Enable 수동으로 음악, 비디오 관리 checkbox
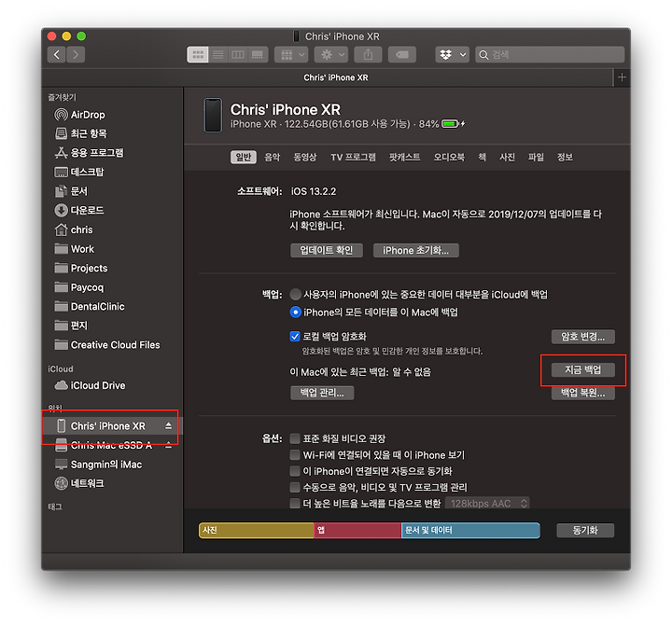672x625 pixels. pyautogui.click(x=295, y=488)
